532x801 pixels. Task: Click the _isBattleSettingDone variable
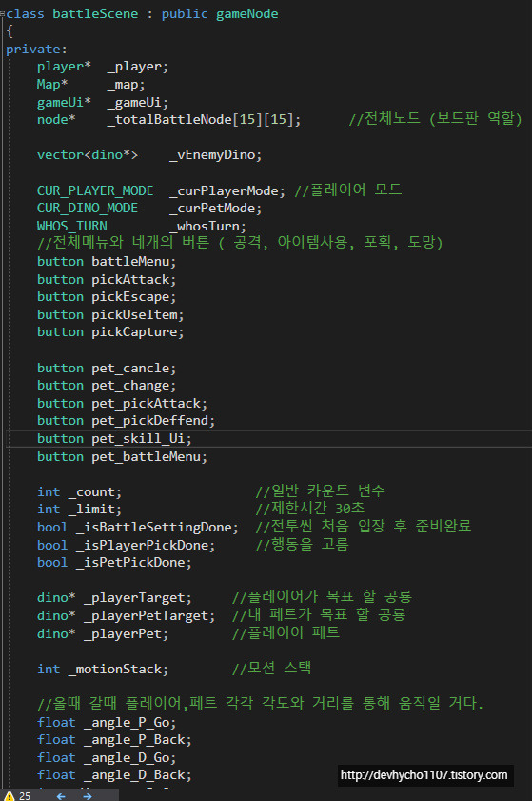click(157, 528)
